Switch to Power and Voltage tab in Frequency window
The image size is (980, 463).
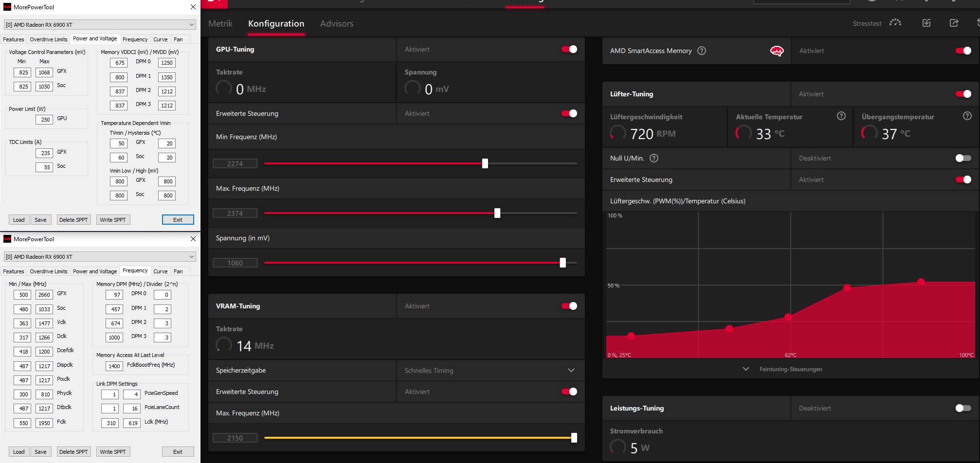click(95, 271)
